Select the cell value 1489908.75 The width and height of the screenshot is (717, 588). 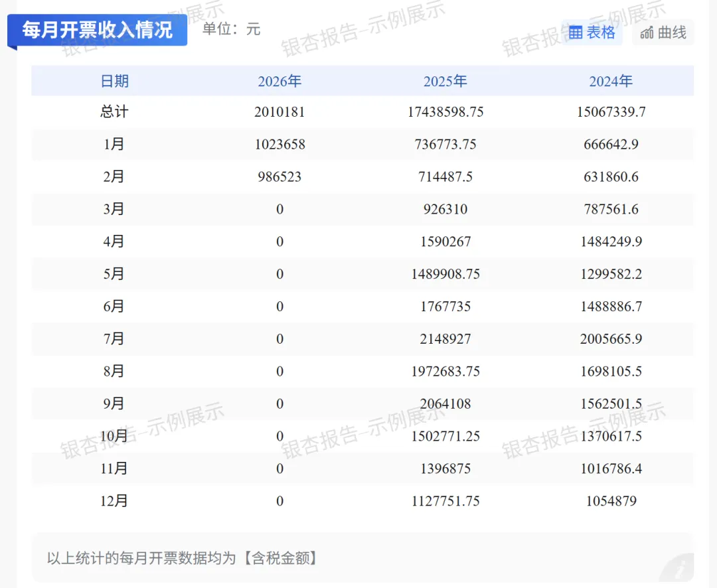coord(445,274)
